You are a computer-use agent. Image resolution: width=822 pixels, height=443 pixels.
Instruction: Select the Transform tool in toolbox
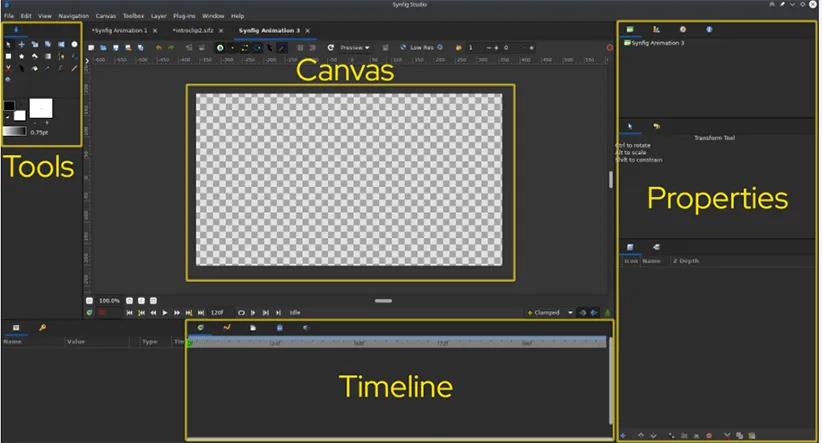[8, 45]
